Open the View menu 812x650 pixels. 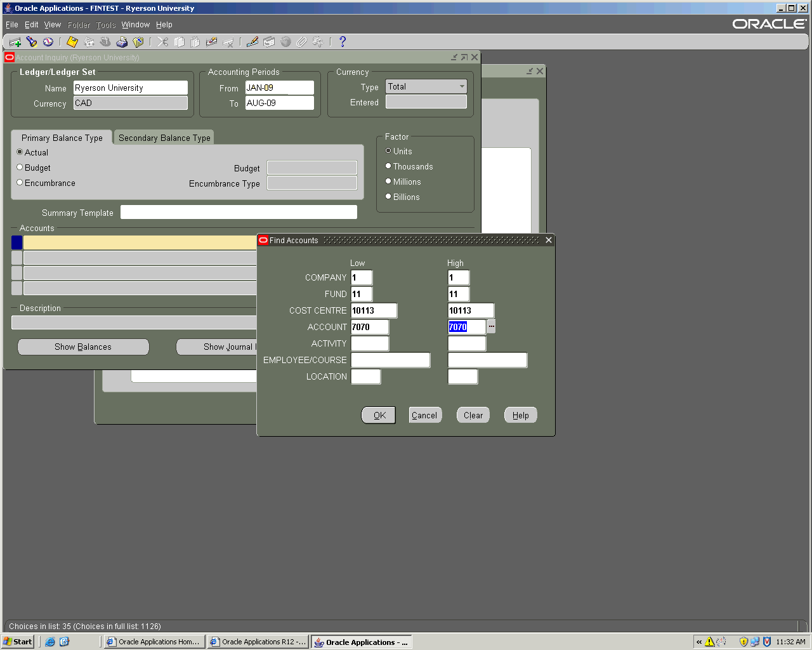(x=52, y=25)
